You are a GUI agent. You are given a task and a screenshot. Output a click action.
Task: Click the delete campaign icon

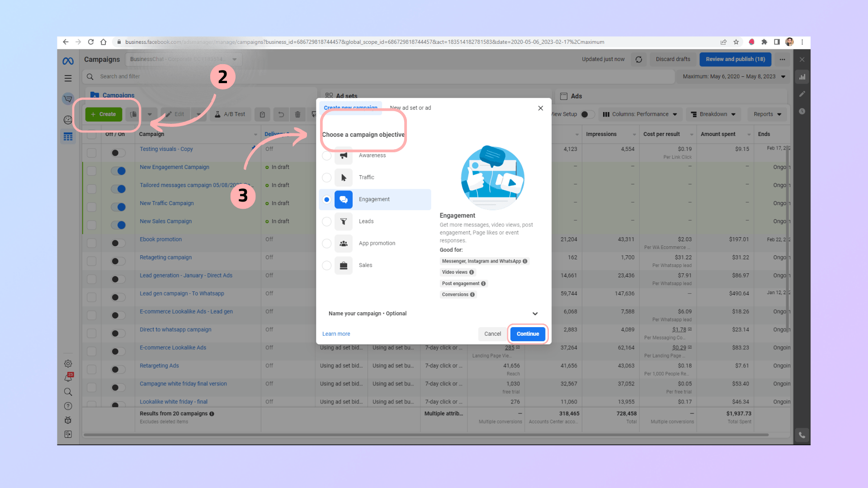click(297, 114)
